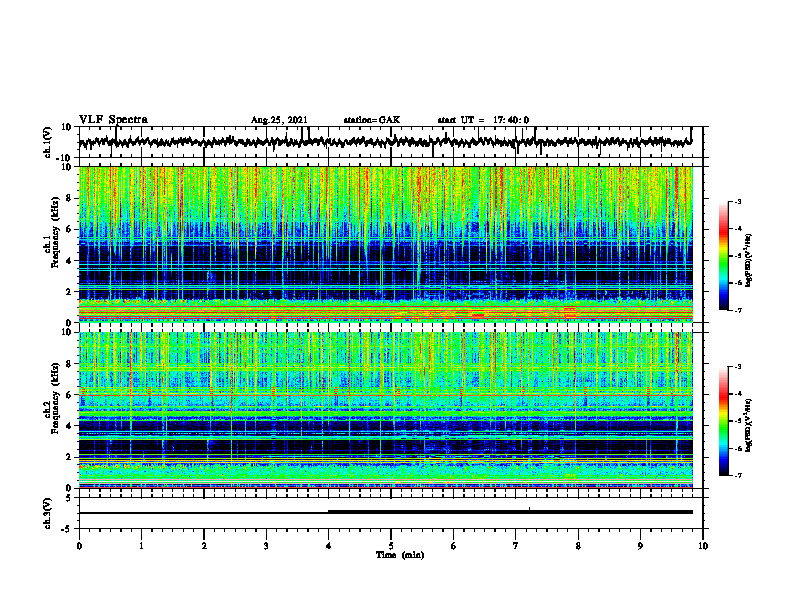Viewport: 792px width, 612px height.
Task: Click the "-3" value on the upper color scale
Action: coord(737,202)
